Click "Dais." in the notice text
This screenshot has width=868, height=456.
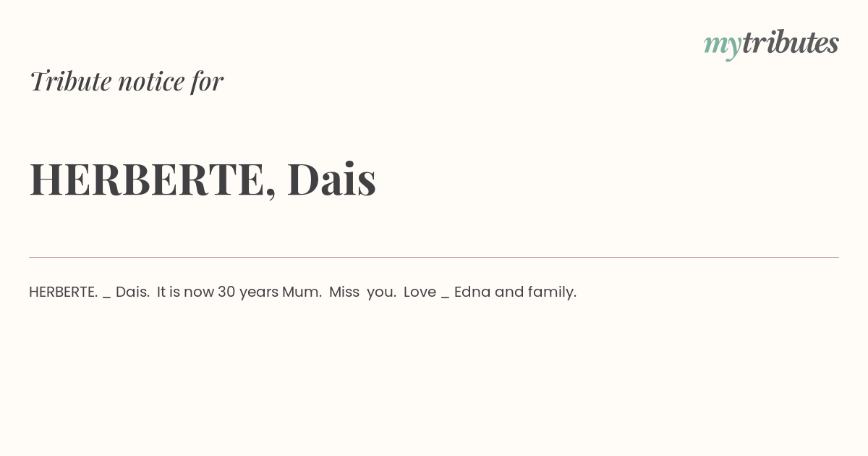[132, 292]
